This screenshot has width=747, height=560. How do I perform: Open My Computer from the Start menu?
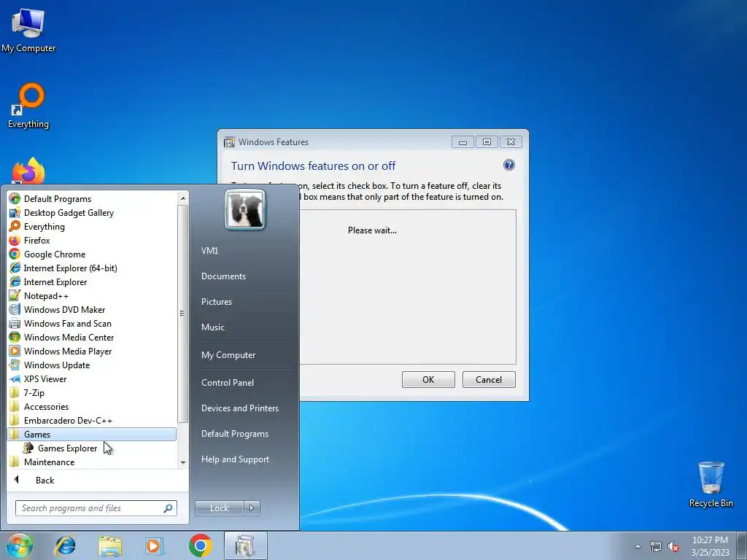point(228,355)
